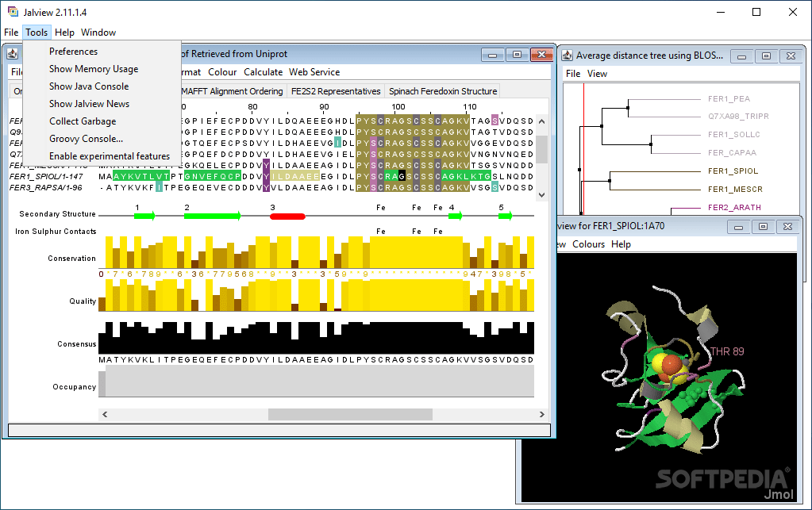Click the horizontal scrollbar right arrow
Screen dimensions: 812x510
(541, 414)
